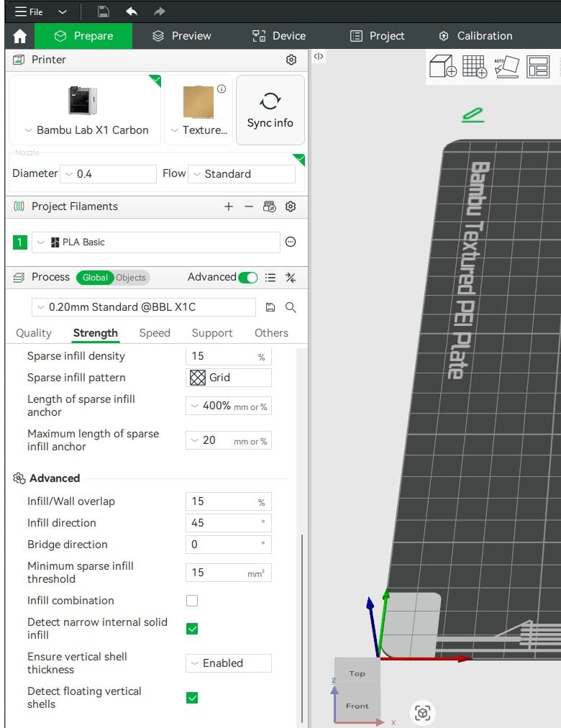Click the Infill direction field
The height and width of the screenshot is (728, 561).
click(x=228, y=523)
